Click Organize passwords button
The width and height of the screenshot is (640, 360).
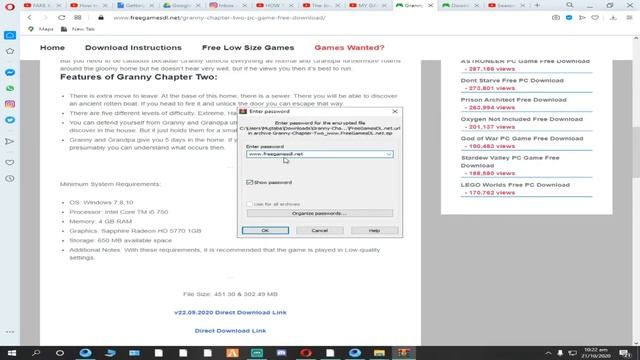[x=320, y=213]
